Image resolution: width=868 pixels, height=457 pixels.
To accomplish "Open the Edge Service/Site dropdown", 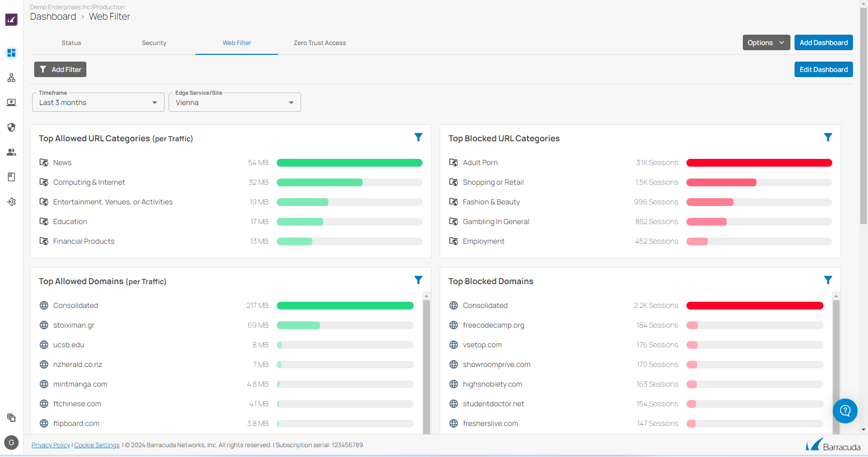I will (x=235, y=102).
